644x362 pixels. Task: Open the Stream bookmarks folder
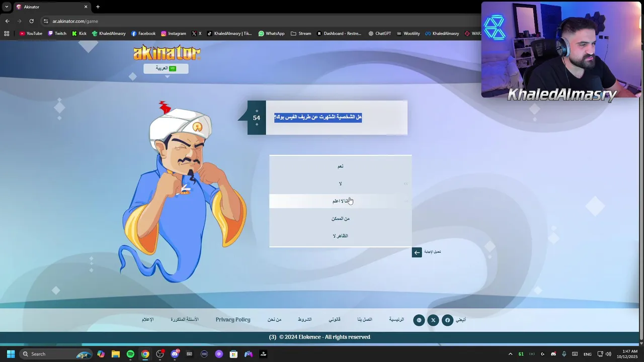[x=301, y=34]
